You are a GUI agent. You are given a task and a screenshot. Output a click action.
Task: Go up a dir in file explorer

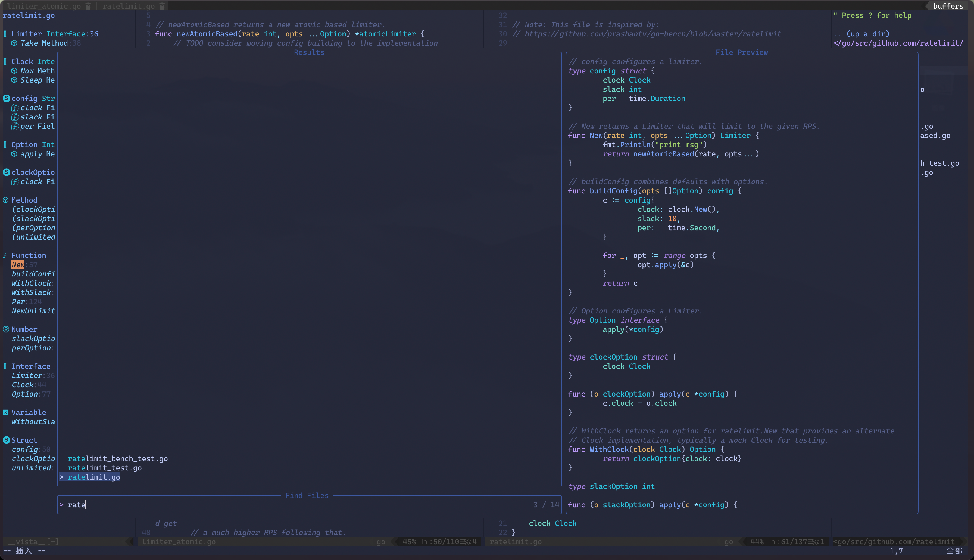[862, 34]
